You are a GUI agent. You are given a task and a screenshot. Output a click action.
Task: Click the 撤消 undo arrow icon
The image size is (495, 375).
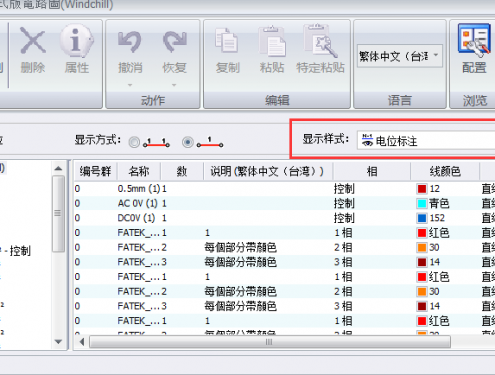point(130,42)
